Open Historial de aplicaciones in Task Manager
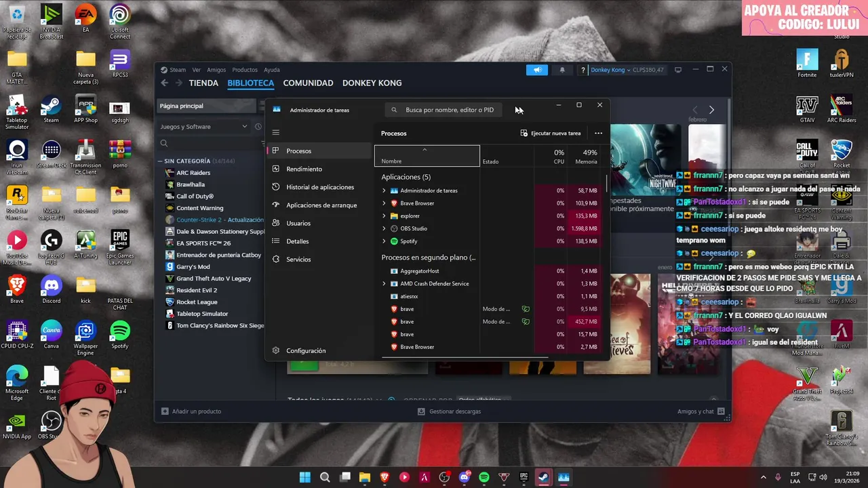The image size is (868, 488). [x=320, y=187]
